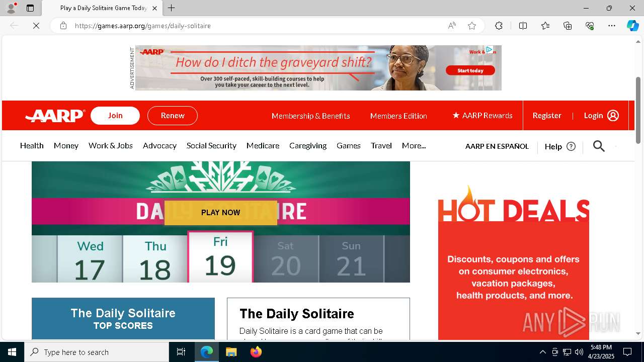Click The Daily Solitaire Top Scores header
This screenshot has width=644, height=362.
123,319
